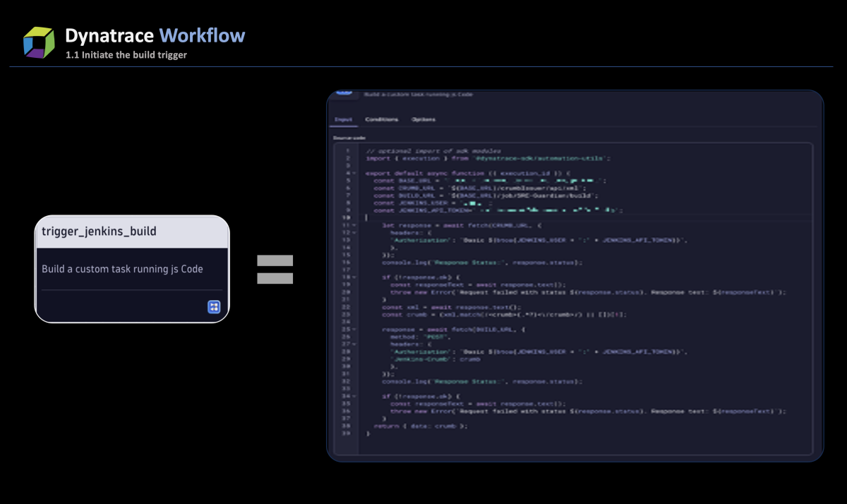Select the Input tab
This screenshot has height=504, width=847.
(x=343, y=119)
